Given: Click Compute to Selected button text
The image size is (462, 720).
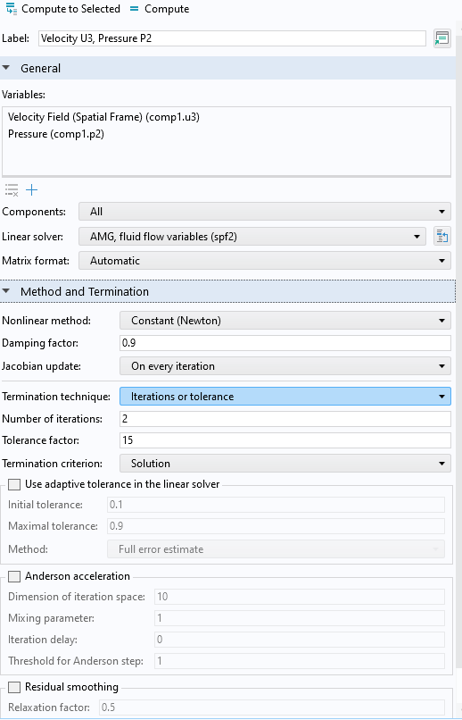Looking at the screenshot, I should [71, 9].
